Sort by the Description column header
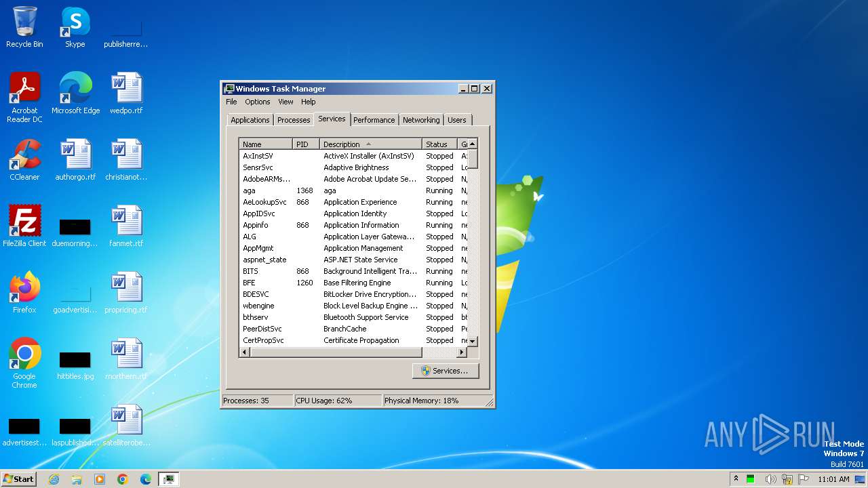 371,144
